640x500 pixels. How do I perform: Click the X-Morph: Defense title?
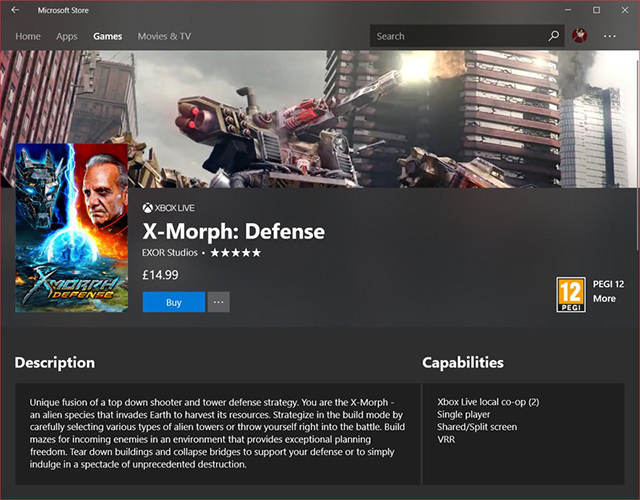pos(233,231)
